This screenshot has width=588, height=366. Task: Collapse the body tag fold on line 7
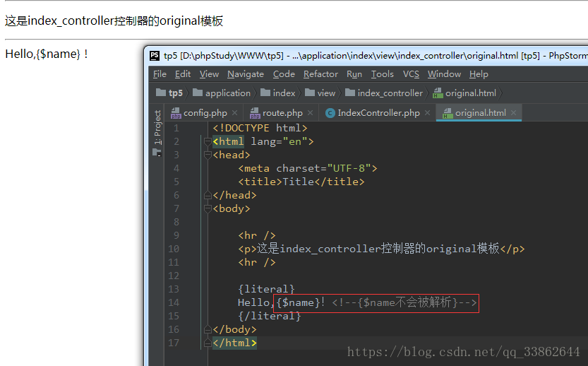pos(208,208)
